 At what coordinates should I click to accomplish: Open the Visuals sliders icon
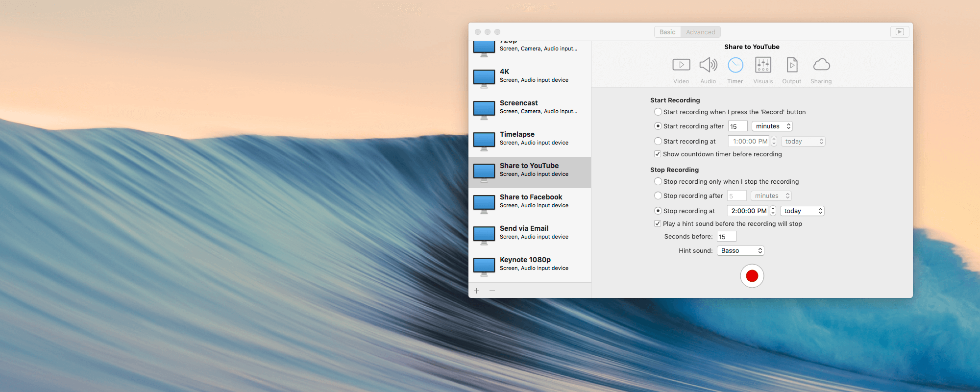click(x=763, y=65)
